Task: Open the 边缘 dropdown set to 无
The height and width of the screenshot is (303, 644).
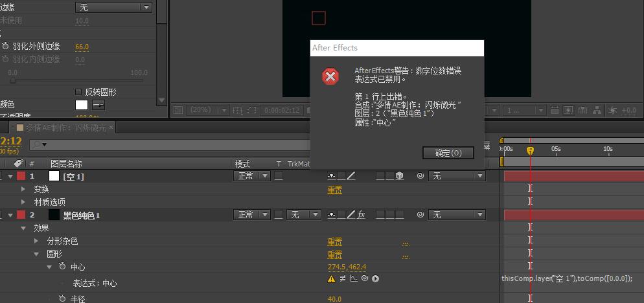Action: pyautogui.click(x=114, y=7)
